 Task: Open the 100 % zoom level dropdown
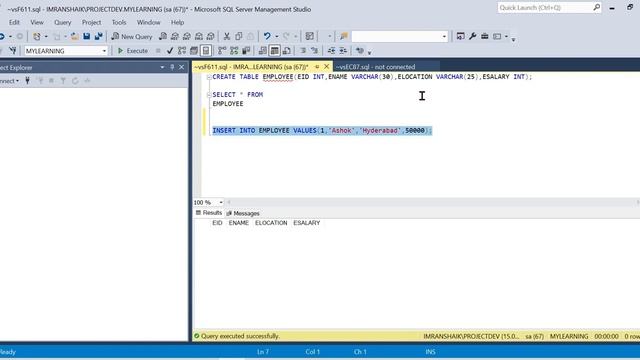pos(221,202)
